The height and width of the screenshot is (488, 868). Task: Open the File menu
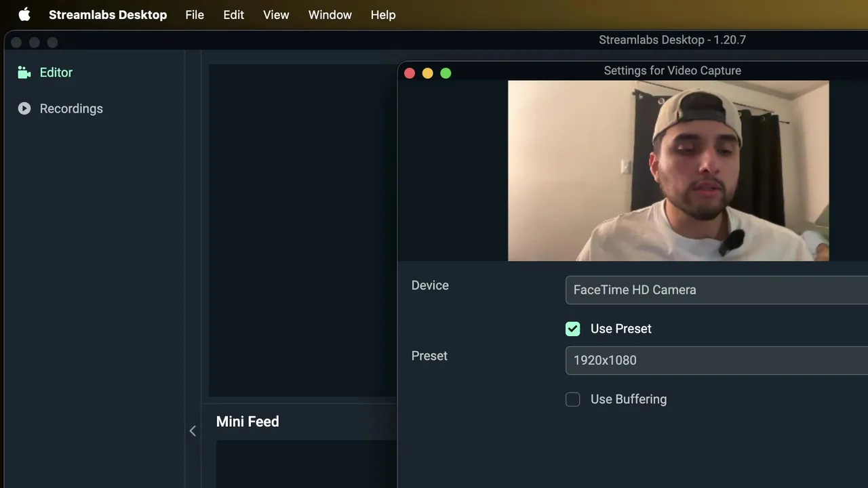(x=195, y=14)
